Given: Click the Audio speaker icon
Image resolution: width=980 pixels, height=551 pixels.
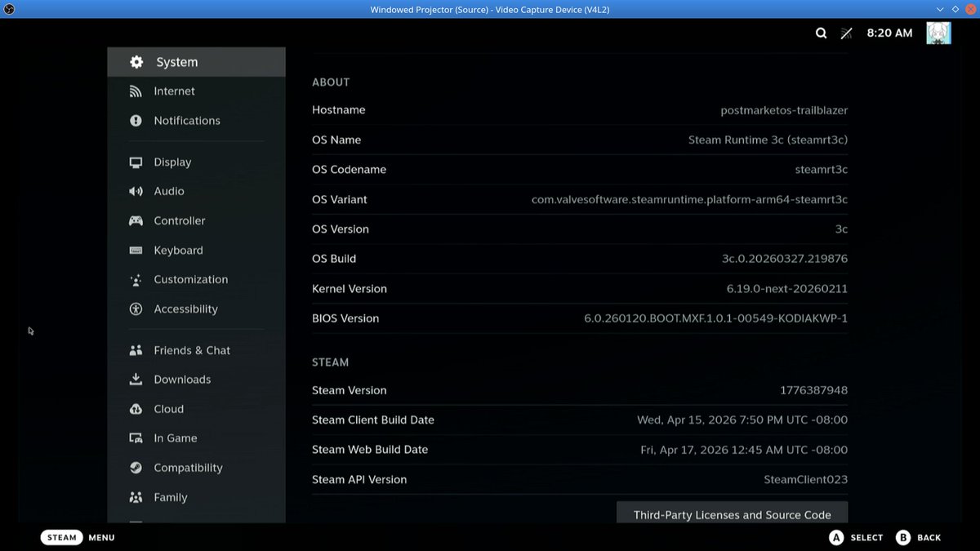Looking at the screenshot, I should pos(136,191).
